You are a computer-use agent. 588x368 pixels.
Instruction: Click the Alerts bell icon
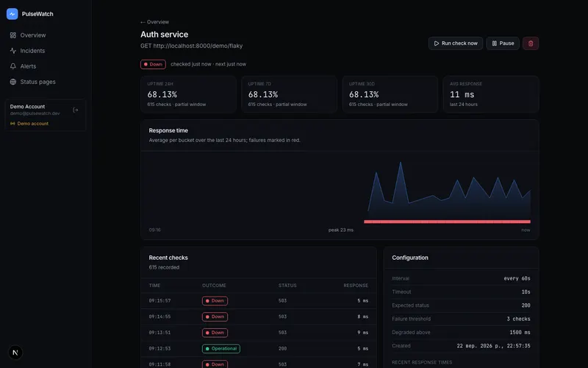[13, 66]
